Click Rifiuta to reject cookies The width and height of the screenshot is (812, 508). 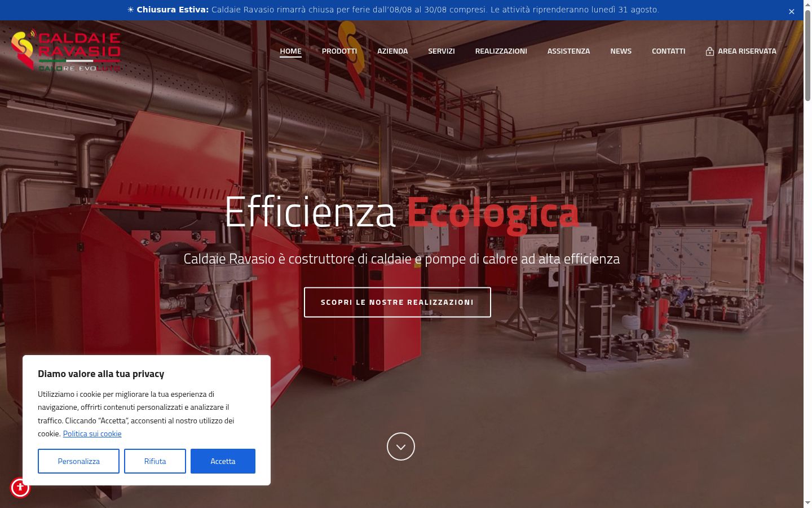tap(155, 461)
